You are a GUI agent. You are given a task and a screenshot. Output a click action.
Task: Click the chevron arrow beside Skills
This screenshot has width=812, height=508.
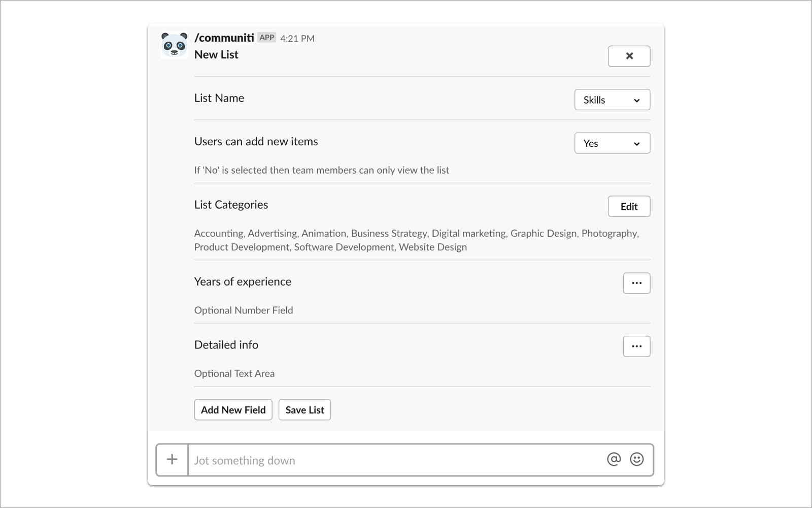[x=636, y=101]
